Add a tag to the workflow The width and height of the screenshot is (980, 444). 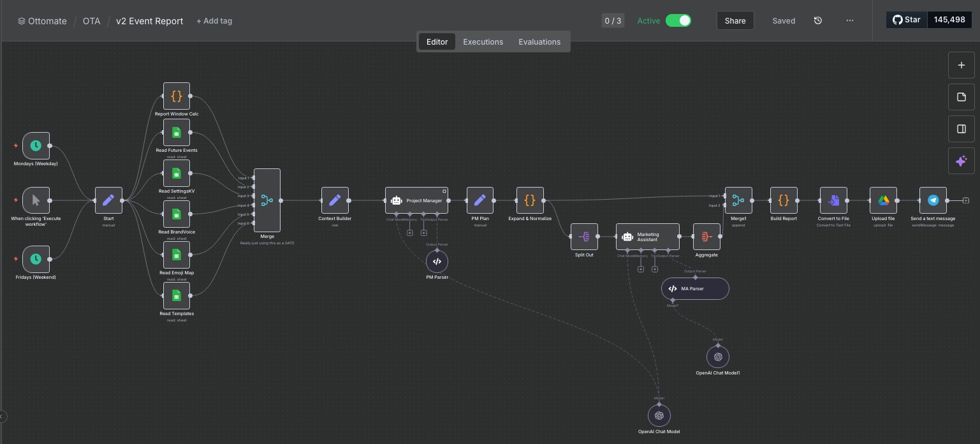point(214,20)
